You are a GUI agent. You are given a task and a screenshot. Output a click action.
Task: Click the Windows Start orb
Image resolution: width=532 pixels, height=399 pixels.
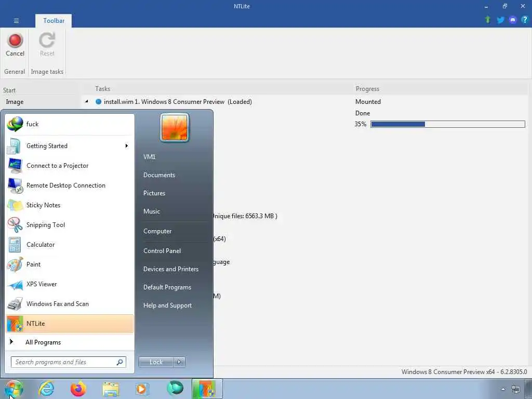14,389
